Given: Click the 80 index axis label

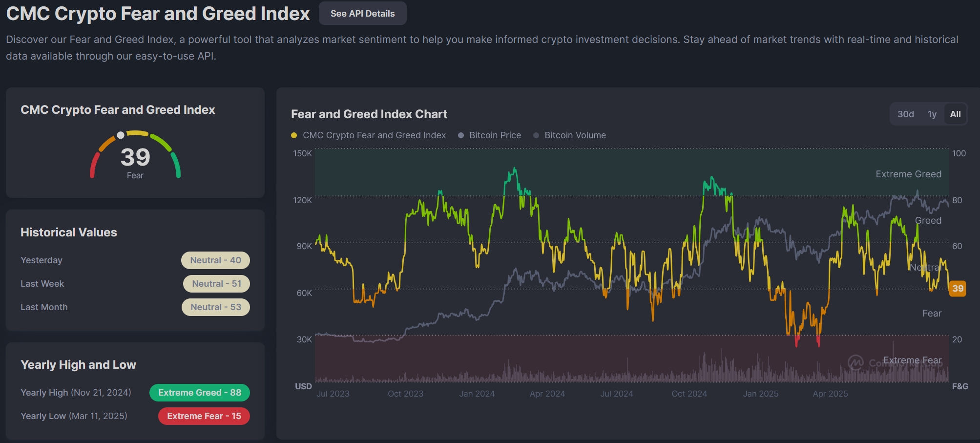Looking at the screenshot, I should (957, 200).
